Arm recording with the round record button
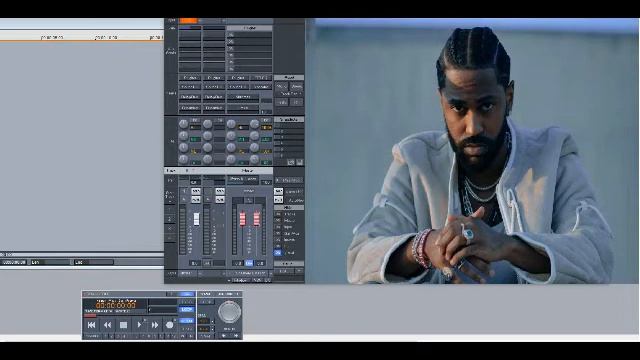640x360 pixels. (x=170, y=325)
